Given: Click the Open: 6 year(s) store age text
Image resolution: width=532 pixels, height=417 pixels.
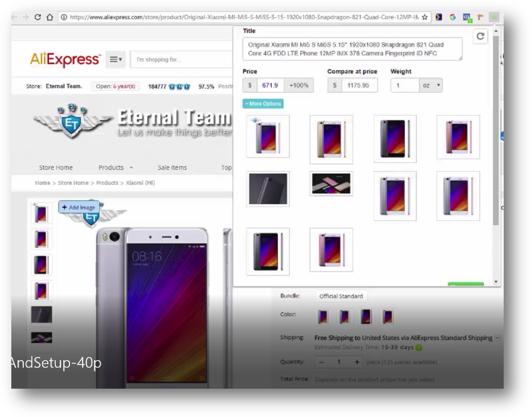Looking at the screenshot, I should tap(115, 86).
